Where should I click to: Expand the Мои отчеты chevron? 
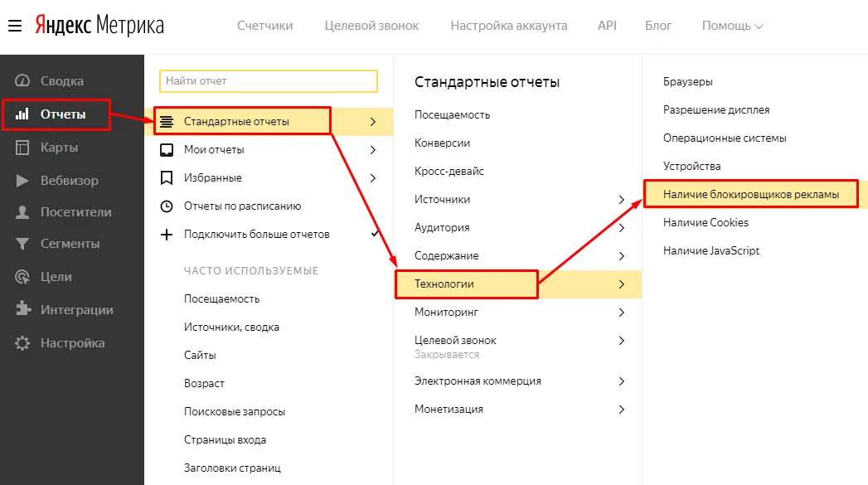pyautogui.click(x=373, y=149)
